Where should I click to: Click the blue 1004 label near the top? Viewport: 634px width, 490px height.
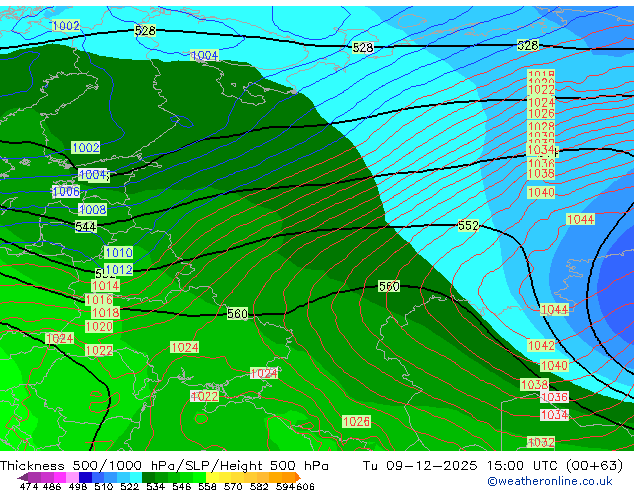tap(204, 55)
